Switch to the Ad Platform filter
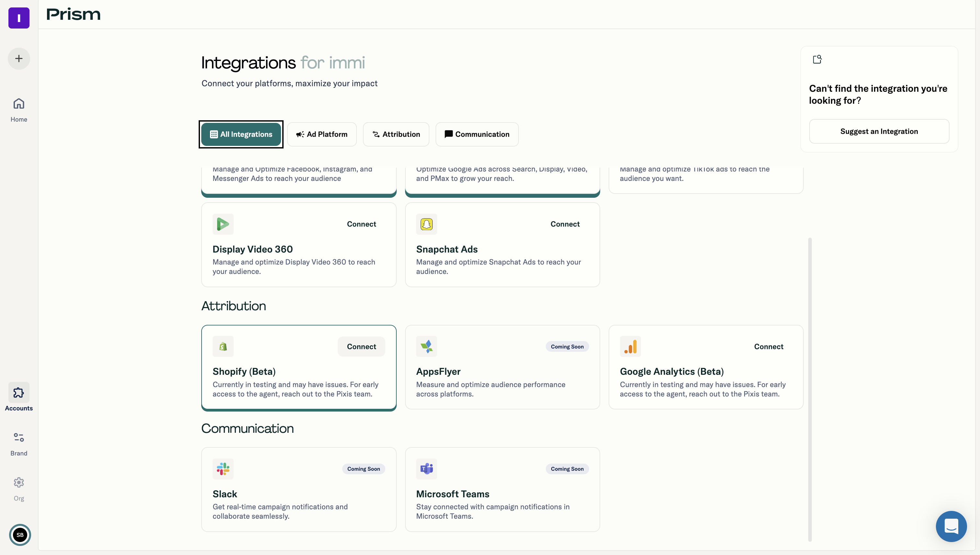980x555 pixels. (x=322, y=134)
